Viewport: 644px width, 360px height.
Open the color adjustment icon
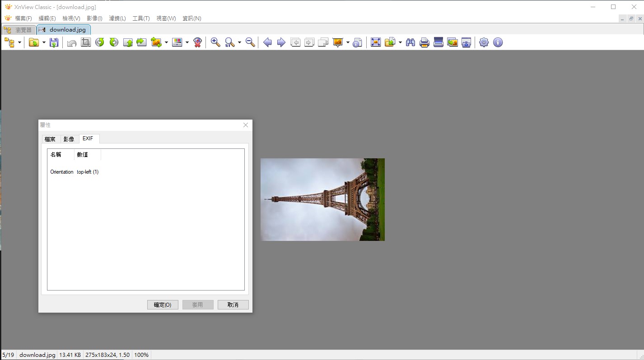[x=177, y=42]
